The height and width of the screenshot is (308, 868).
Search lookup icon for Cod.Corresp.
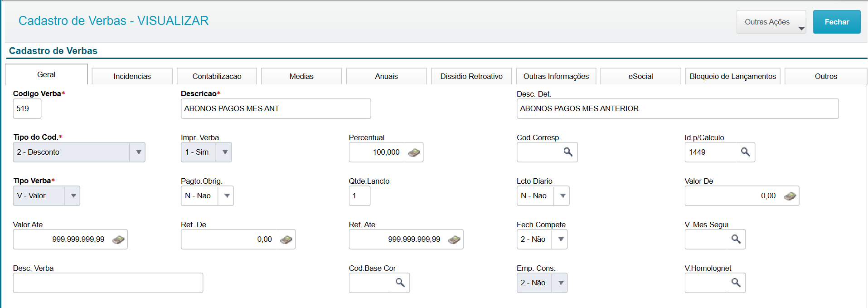click(568, 152)
